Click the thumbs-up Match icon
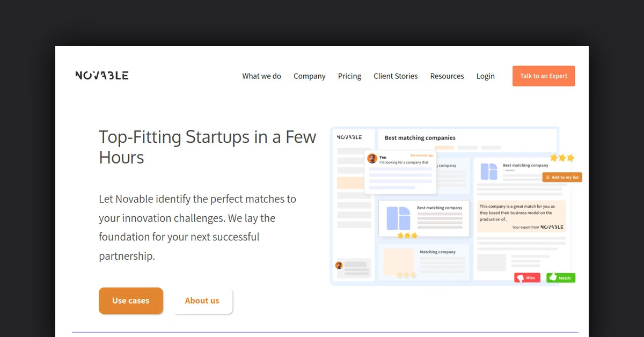 coord(552,277)
